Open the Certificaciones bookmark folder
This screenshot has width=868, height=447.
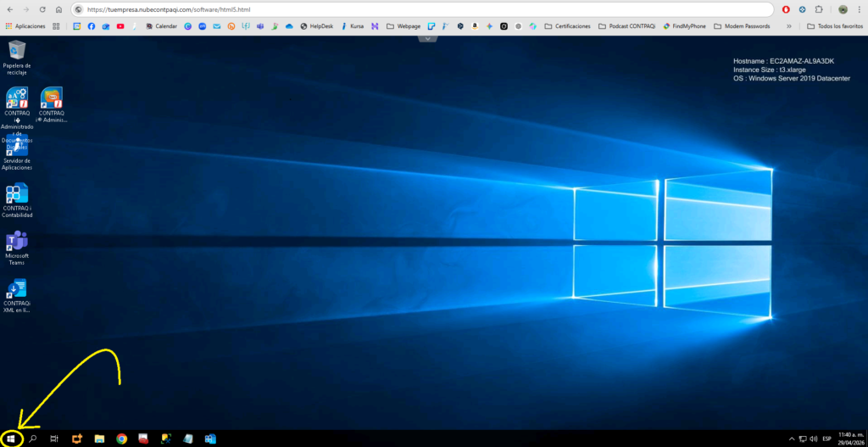[568, 26]
